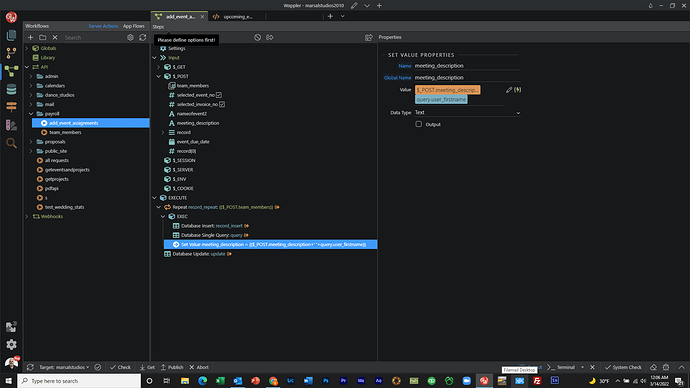
Task: Open the Settings gear in left sidebar
Action: [x=11, y=344]
